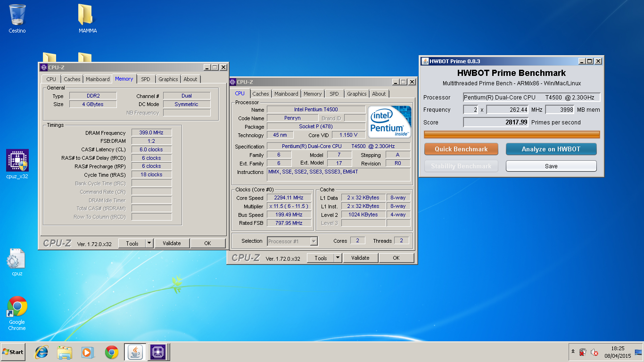Open the Processor #1 selection dropdown
Screen dimensions: 644x362
[x=292, y=241]
